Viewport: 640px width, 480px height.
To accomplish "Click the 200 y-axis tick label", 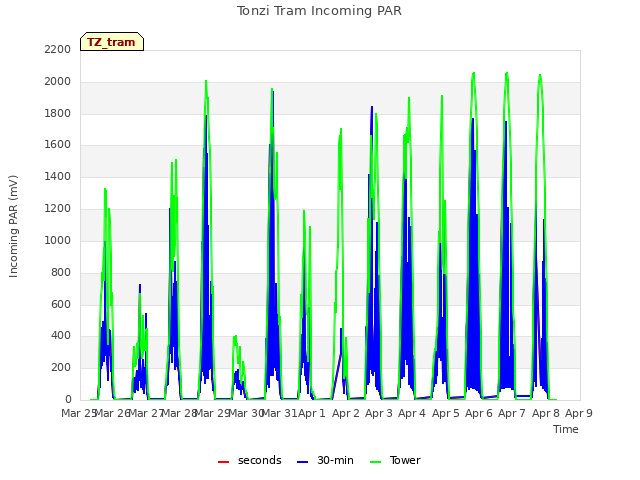I will click(61, 367).
